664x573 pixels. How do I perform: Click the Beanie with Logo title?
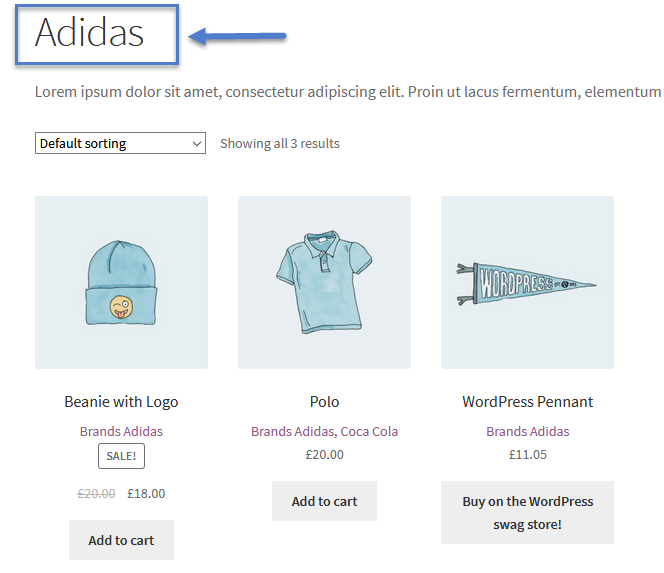(x=122, y=401)
